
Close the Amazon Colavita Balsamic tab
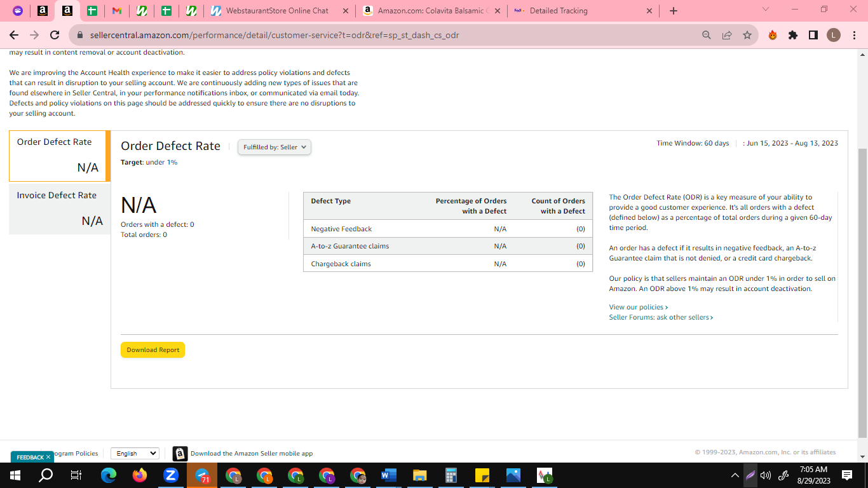pos(497,11)
